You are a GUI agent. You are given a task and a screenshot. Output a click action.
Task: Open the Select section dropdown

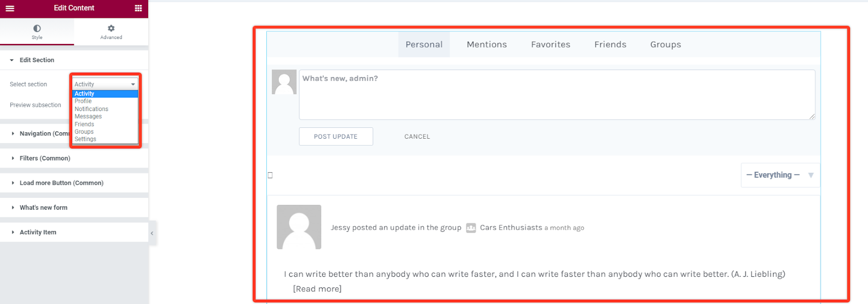pyautogui.click(x=105, y=84)
